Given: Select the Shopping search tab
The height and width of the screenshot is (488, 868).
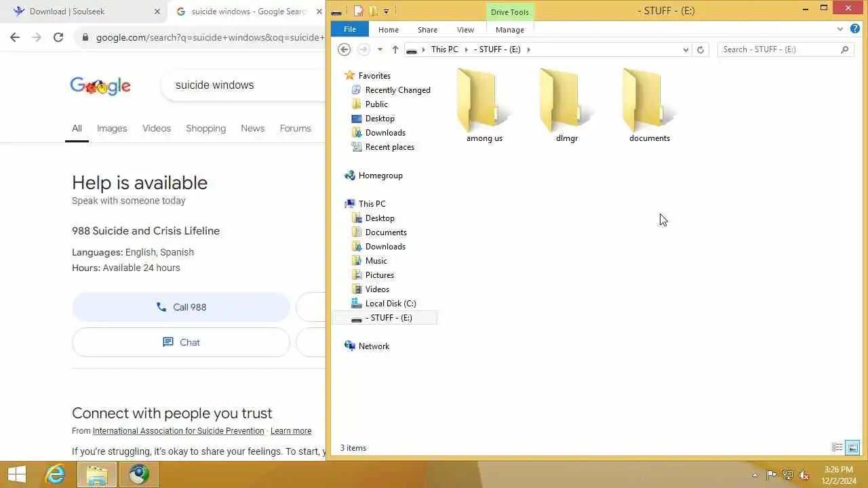Looking at the screenshot, I should point(205,128).
